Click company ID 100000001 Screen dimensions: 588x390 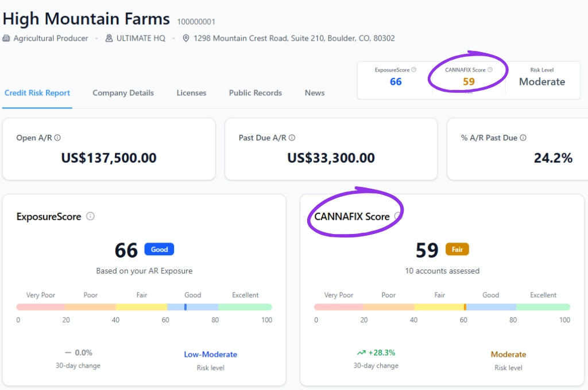tap(196, 22)
